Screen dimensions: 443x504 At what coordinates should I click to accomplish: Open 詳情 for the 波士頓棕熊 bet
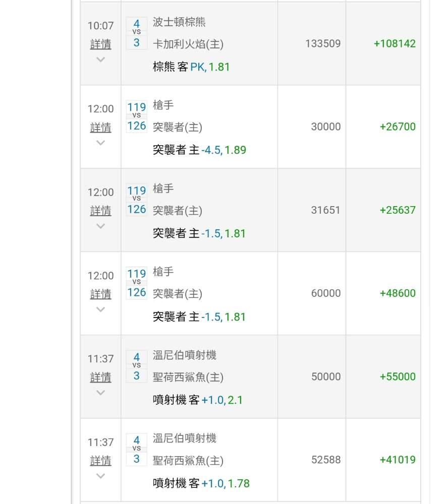[100, 44]
